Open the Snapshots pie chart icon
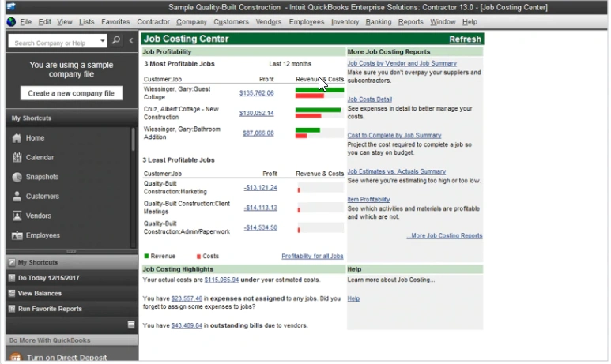The image size is (611, 364). click(17, 177)
